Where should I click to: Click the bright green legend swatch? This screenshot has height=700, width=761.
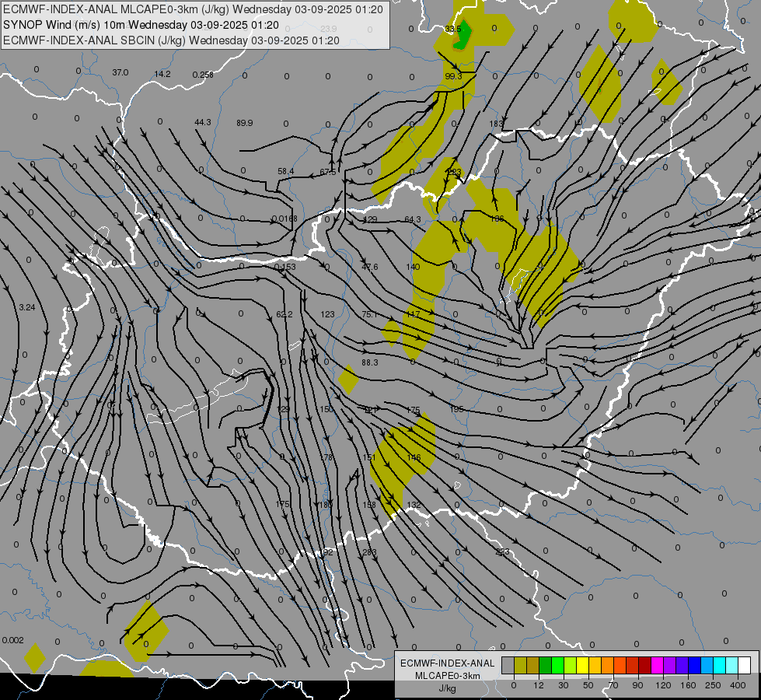pos(557,666)
